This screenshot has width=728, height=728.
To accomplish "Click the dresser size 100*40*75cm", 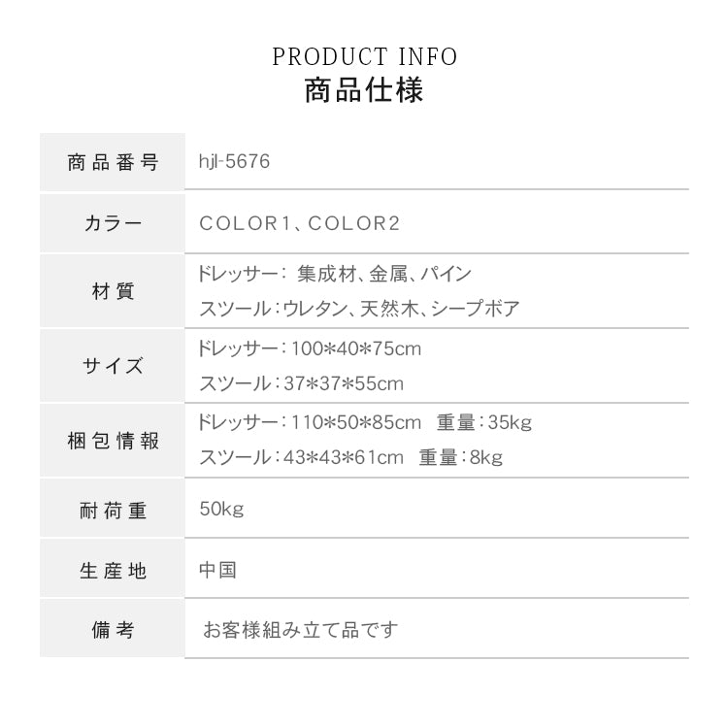I will [x=354, y=348].
